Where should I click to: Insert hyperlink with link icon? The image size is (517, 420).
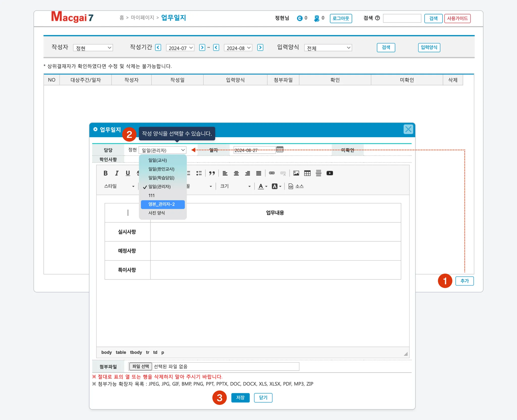coord(272,173)
